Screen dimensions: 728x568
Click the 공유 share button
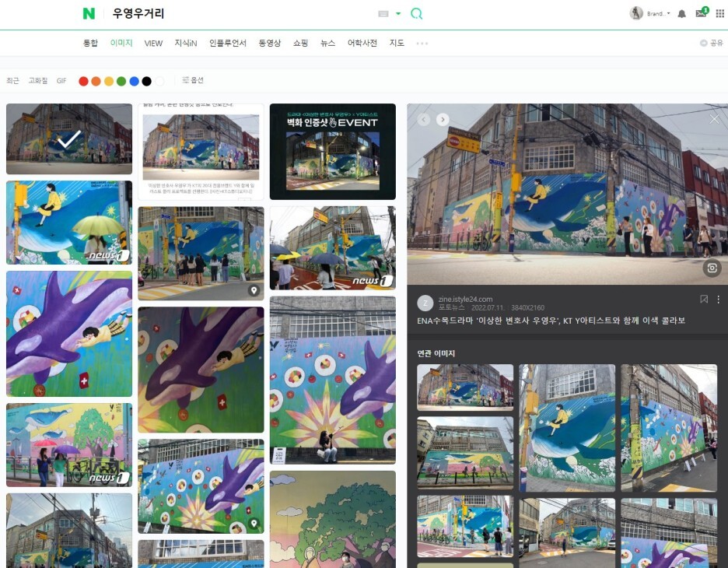coord(712,43)
